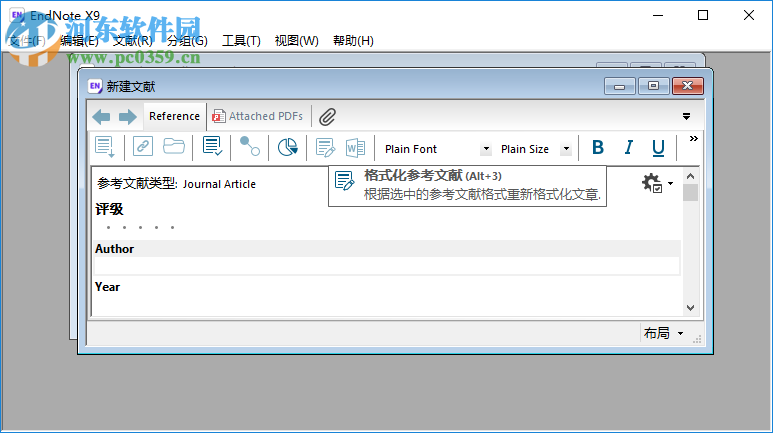Click the scrollbar up arrow
Viewport: 773px width, 433px height.
coord(691,176)
